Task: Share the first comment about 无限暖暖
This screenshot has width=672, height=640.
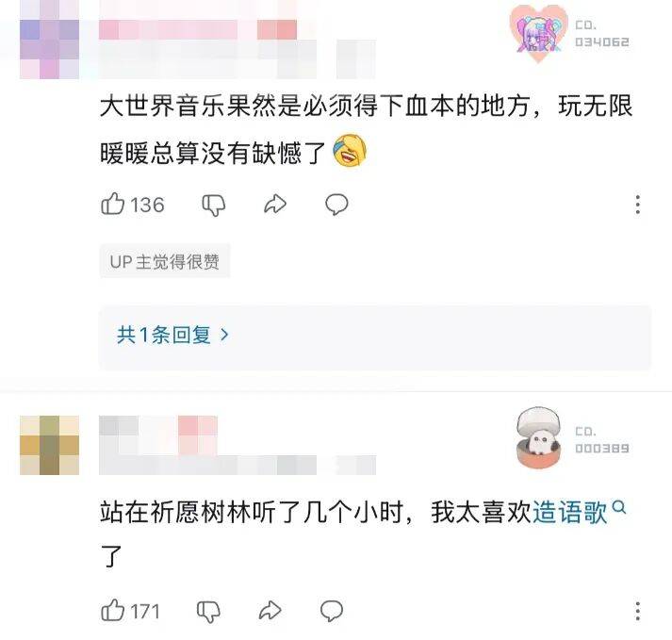Action: pyautogui.click(x=274, y=204)
